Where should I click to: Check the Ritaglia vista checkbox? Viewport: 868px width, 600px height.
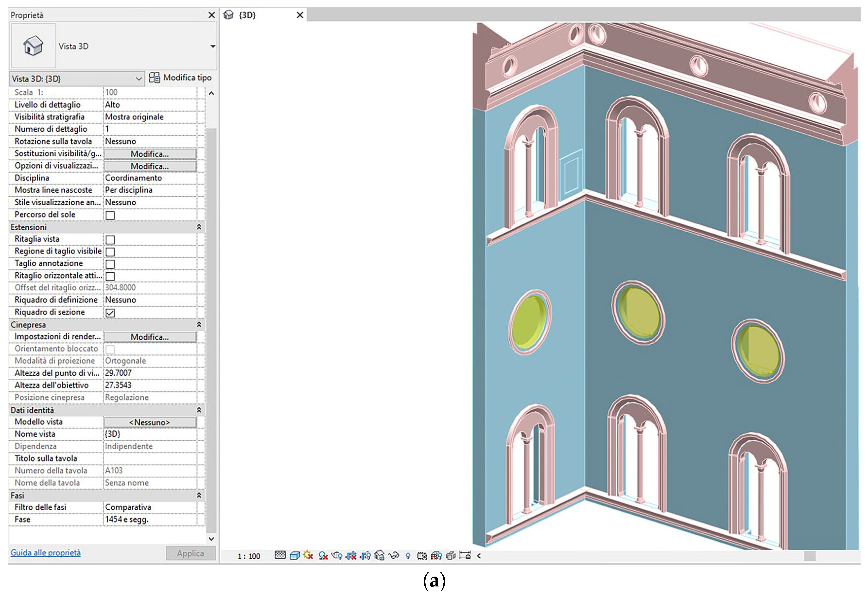coord(110,239)
